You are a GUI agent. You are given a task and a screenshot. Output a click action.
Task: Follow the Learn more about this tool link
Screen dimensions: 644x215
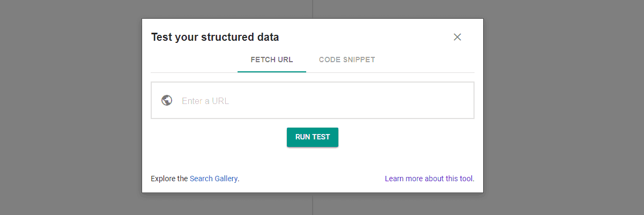coord(429,179)
